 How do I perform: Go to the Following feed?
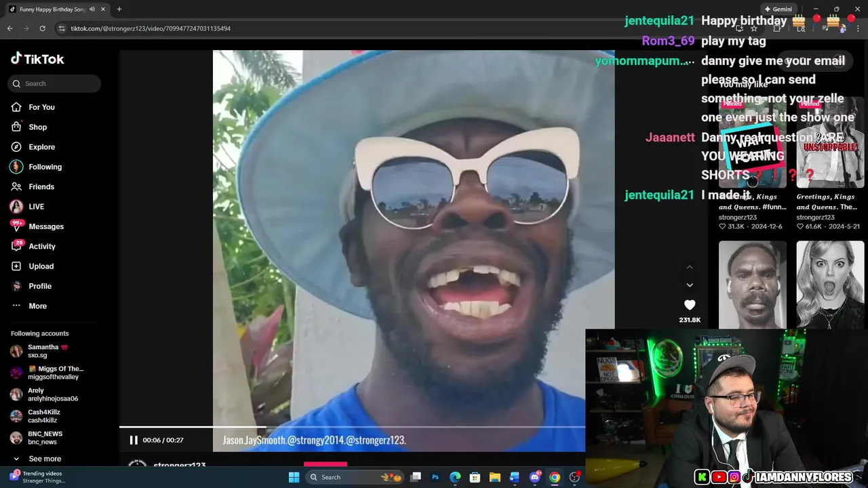[x=45, y=167]
